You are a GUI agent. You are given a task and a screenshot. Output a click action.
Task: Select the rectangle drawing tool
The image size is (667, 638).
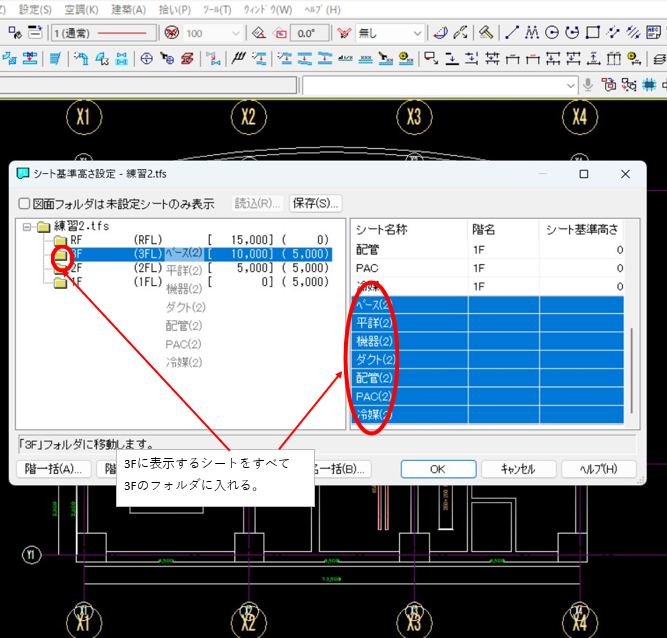coord(593,32)
